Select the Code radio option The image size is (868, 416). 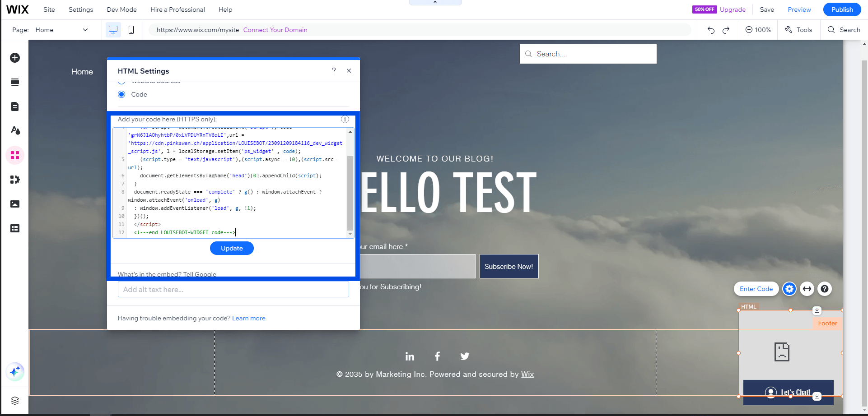click(121, 94)
